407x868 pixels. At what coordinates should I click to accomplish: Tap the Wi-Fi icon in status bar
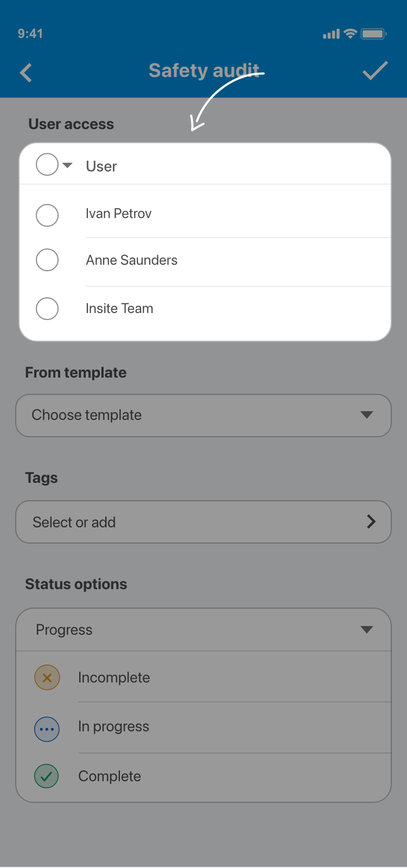[x=351, y=34]
